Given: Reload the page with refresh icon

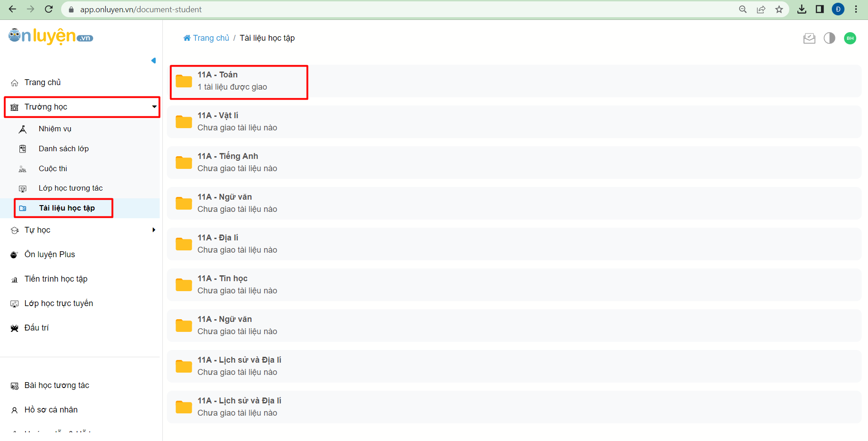Looking at the screenshot, I should (49, 9).
